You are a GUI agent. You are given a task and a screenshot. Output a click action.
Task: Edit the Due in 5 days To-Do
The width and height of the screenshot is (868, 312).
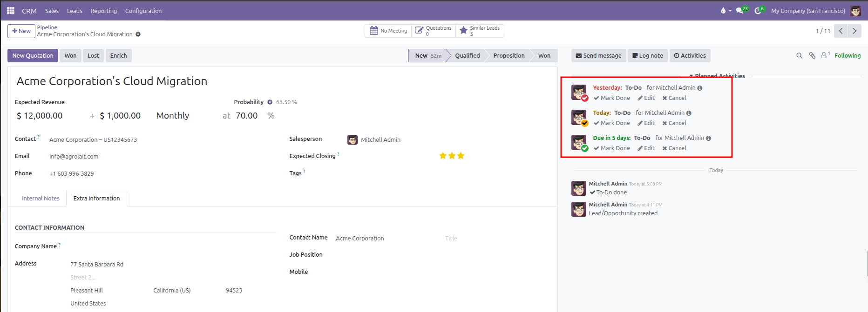click(646, 148)
